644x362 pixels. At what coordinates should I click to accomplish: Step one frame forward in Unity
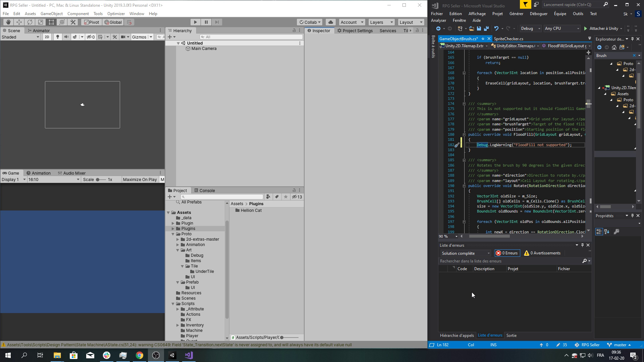coord(217,22)
